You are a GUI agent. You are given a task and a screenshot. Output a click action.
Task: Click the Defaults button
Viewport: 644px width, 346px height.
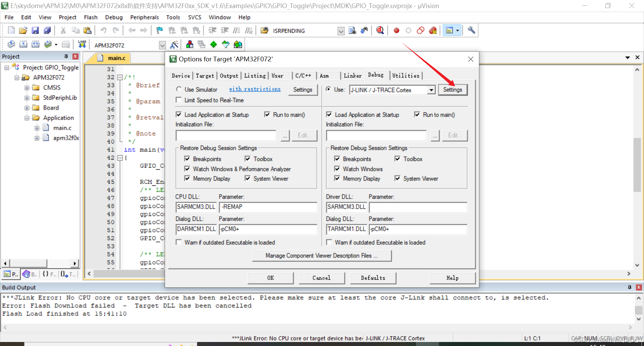pyautogui.click(x=373, y=278)
